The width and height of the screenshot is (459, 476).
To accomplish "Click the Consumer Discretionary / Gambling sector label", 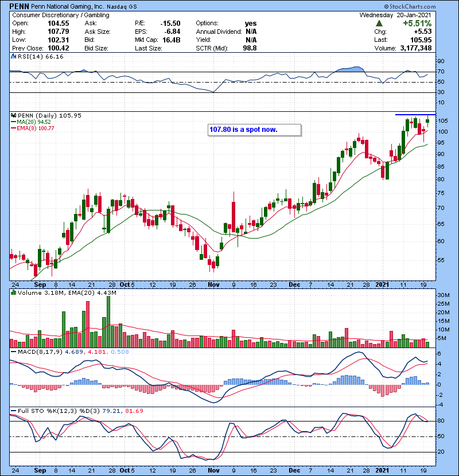I will click(61, 15).
